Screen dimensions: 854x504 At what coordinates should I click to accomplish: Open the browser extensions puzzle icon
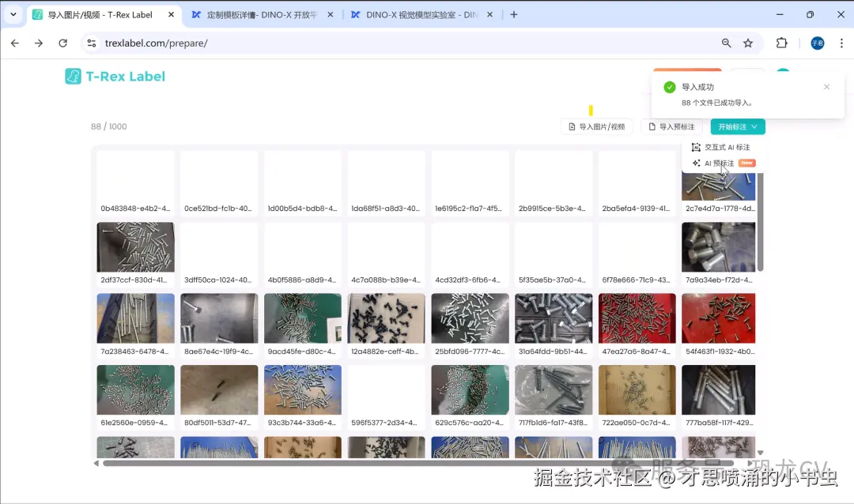[781, 43]
